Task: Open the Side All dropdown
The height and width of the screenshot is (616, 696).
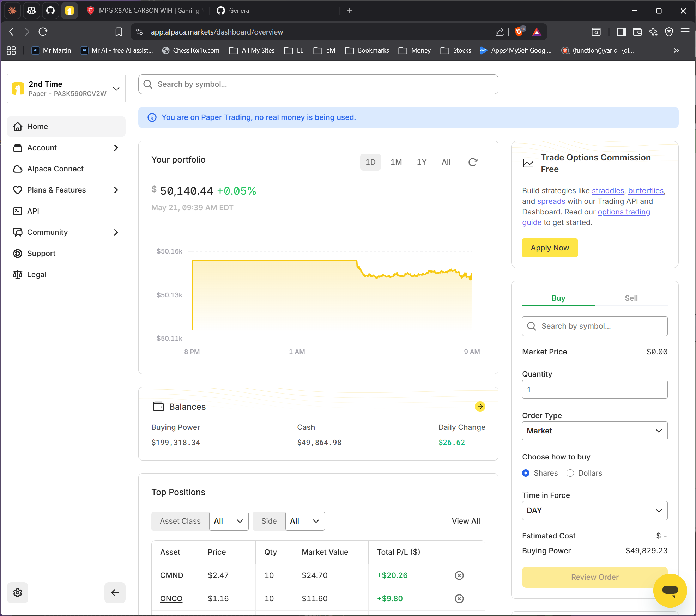Action: (305, 521)
